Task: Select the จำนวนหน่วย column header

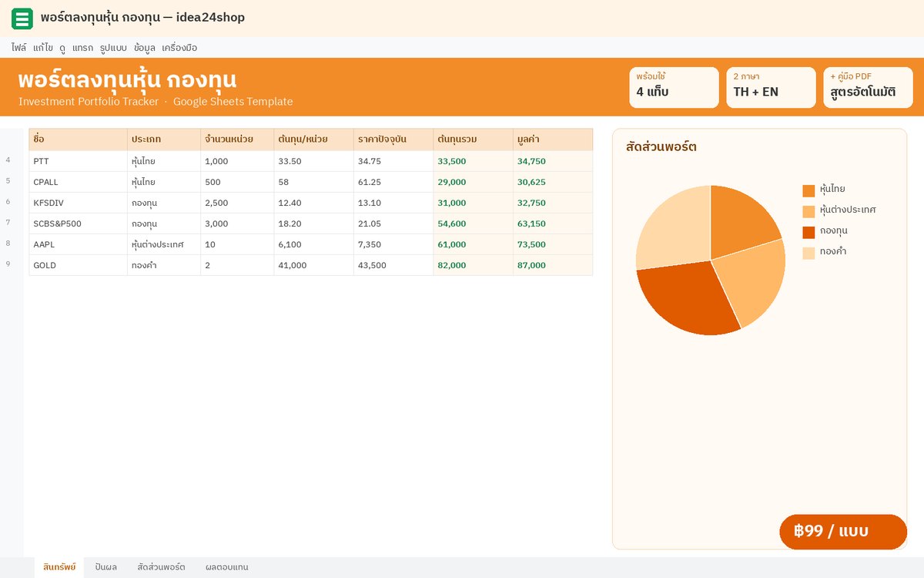Action: click(237, 139)
